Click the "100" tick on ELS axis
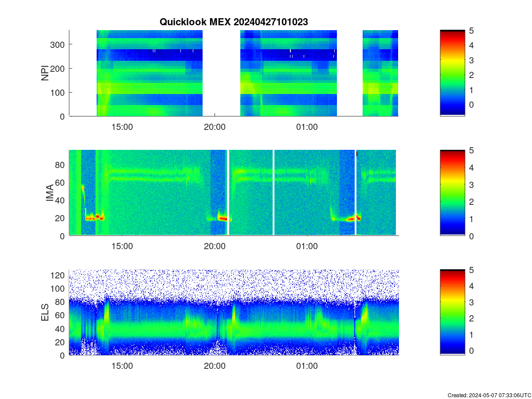The width and height of the screenshot is (532, 399). click(59, 289)
